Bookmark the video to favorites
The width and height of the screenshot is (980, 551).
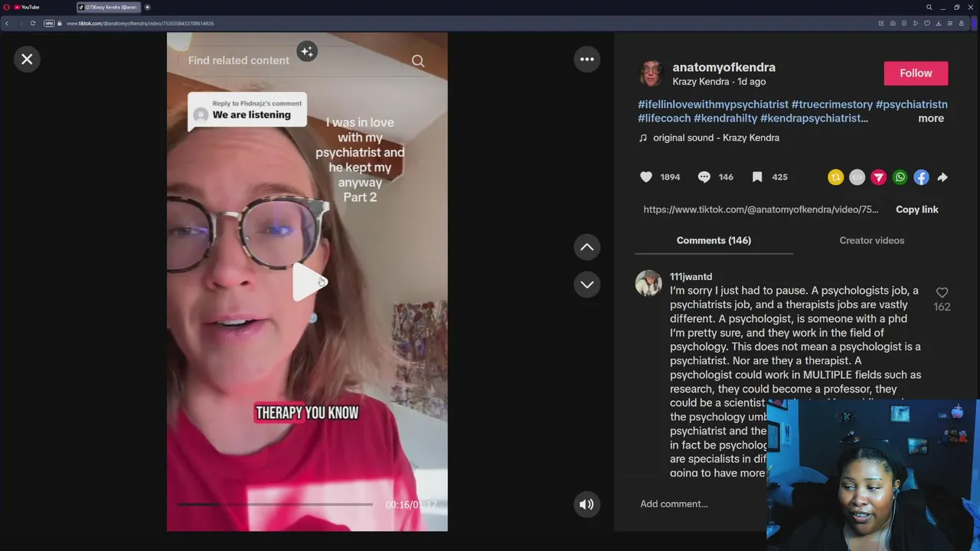point(757,177)
